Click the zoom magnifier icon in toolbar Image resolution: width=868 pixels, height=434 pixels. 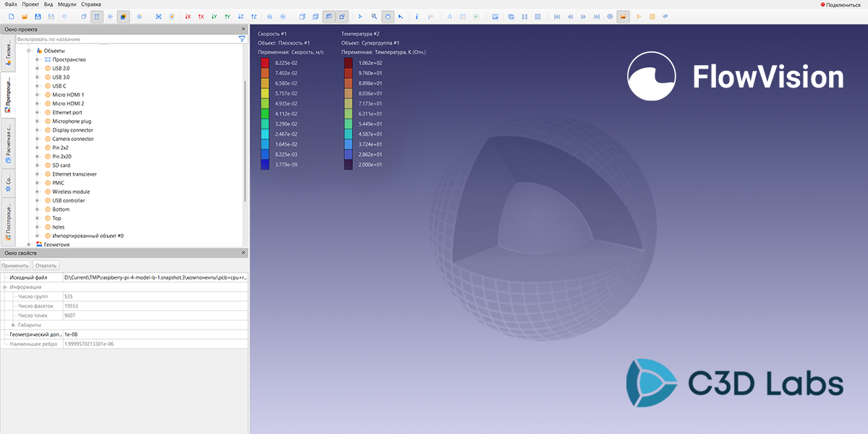[x=374, y=16]
